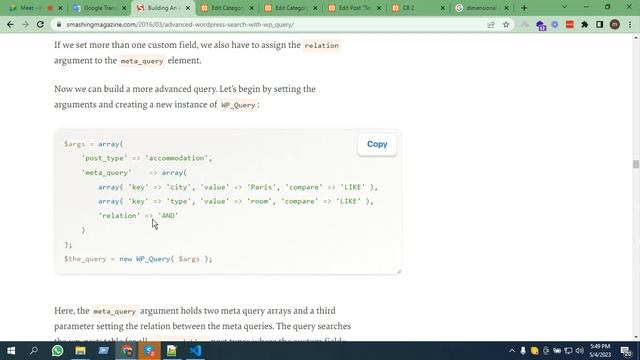Click the 'AND' relation value in code
The width and height of the screenshot is (640, 360).
click(x=168, y=216)
